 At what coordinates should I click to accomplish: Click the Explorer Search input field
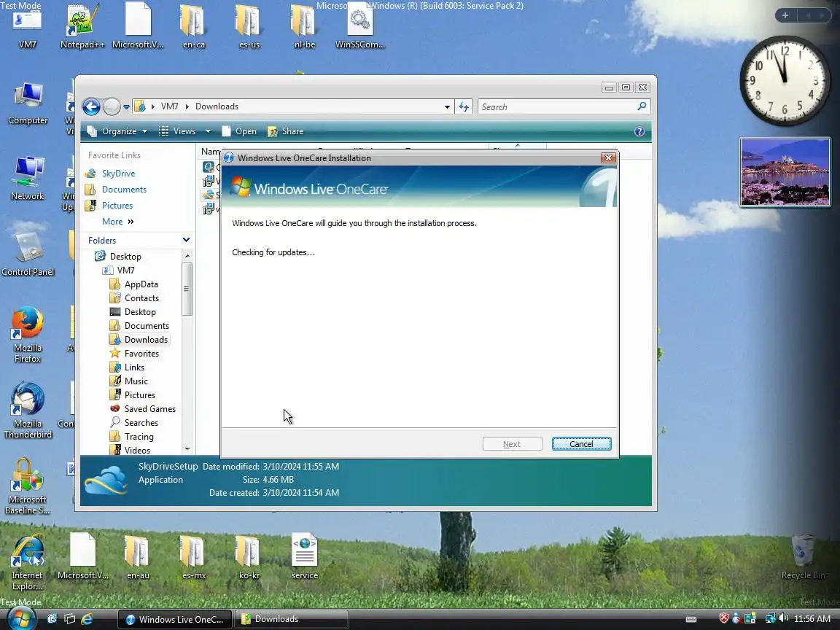point(557,106)
